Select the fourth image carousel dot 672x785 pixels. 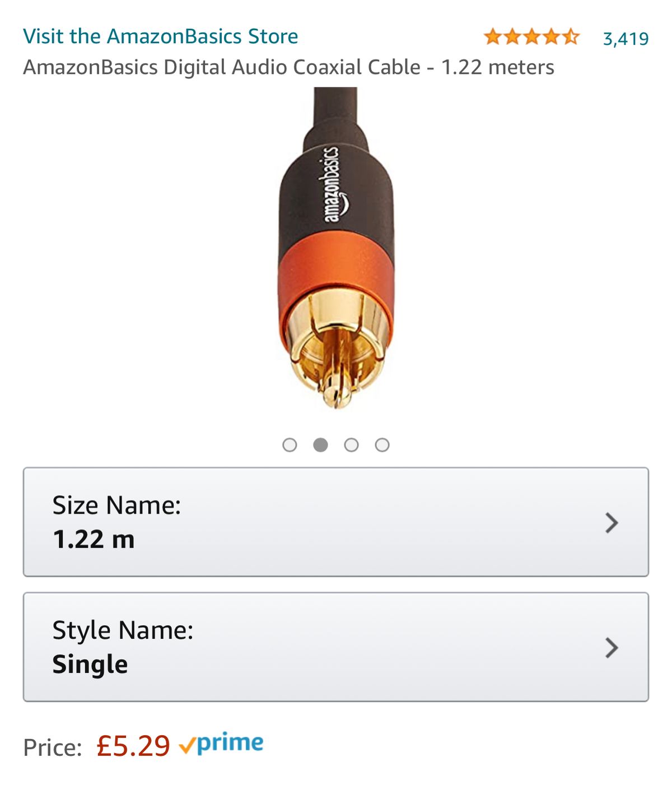(x=382, y=445)
